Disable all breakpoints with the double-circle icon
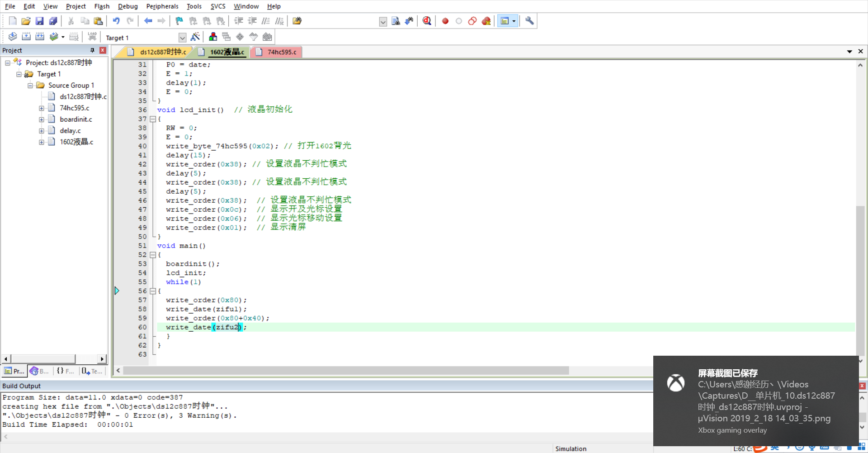 [x=472, y=21]
